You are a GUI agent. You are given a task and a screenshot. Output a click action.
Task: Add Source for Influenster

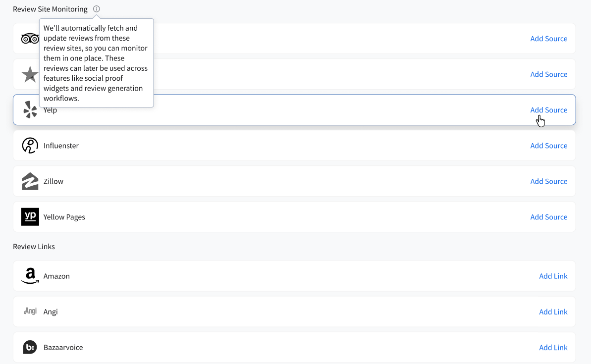(548, 146)
